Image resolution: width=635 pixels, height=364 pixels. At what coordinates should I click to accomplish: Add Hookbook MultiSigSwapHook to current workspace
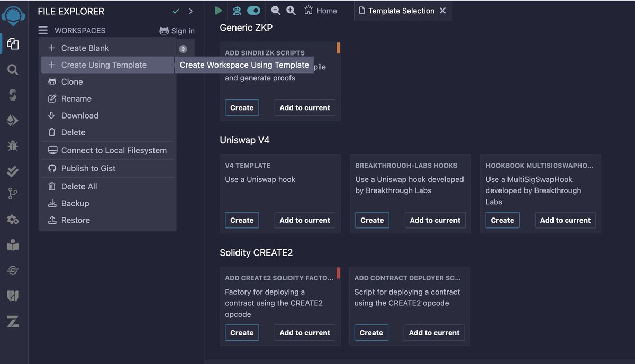click(565, 221)
